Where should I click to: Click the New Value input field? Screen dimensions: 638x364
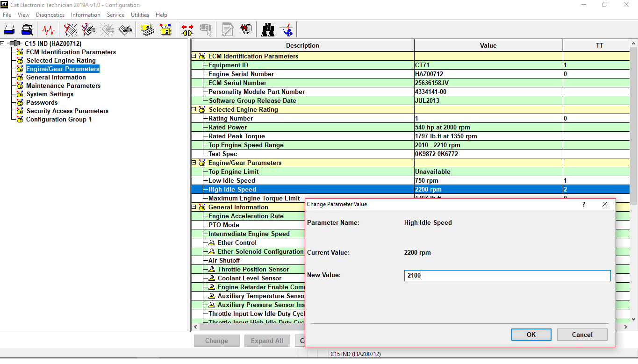tap(507, 276)
